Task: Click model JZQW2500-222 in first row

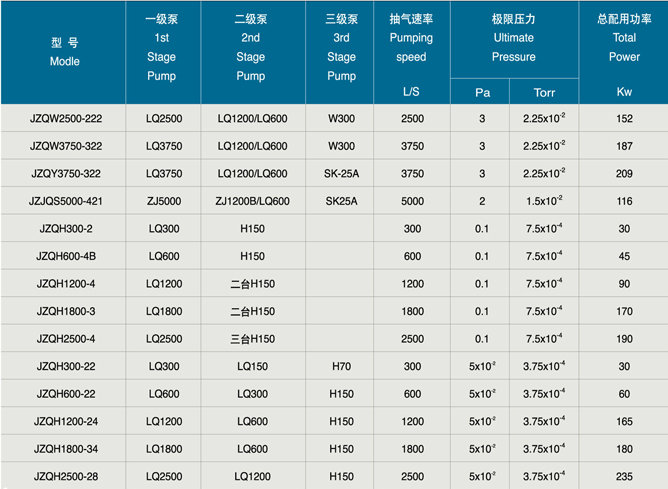Action: (63, 119)
